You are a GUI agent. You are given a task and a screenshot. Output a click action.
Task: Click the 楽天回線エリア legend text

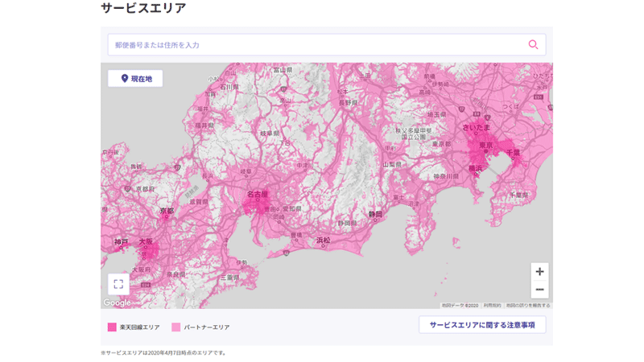pyautogui.click(x=139, y=327)
